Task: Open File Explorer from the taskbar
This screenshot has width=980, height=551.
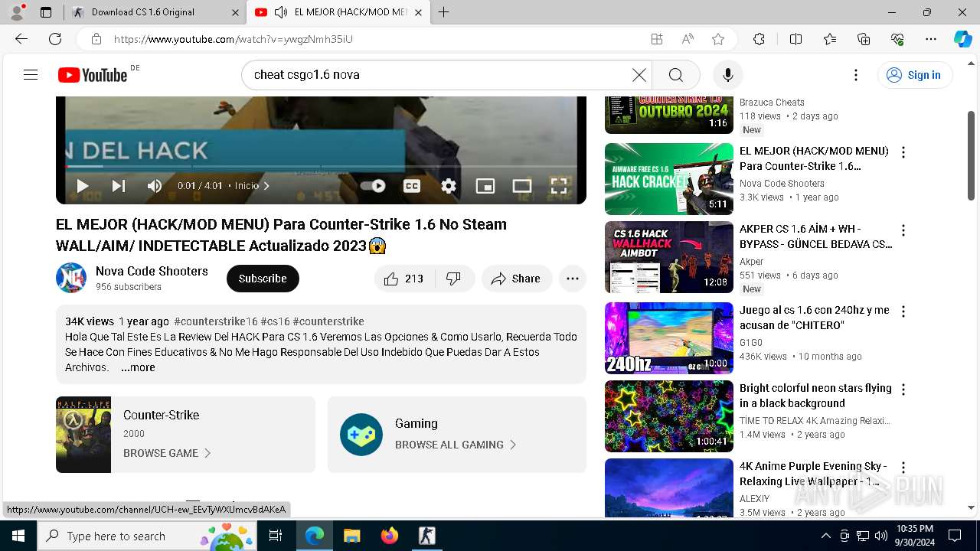Action: point(351,536)
